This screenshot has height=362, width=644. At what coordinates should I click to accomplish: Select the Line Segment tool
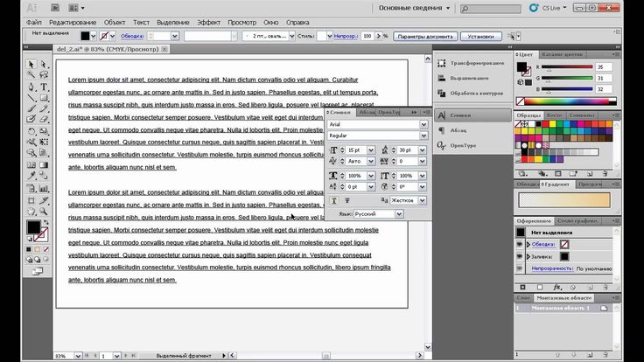pos(31,98)
